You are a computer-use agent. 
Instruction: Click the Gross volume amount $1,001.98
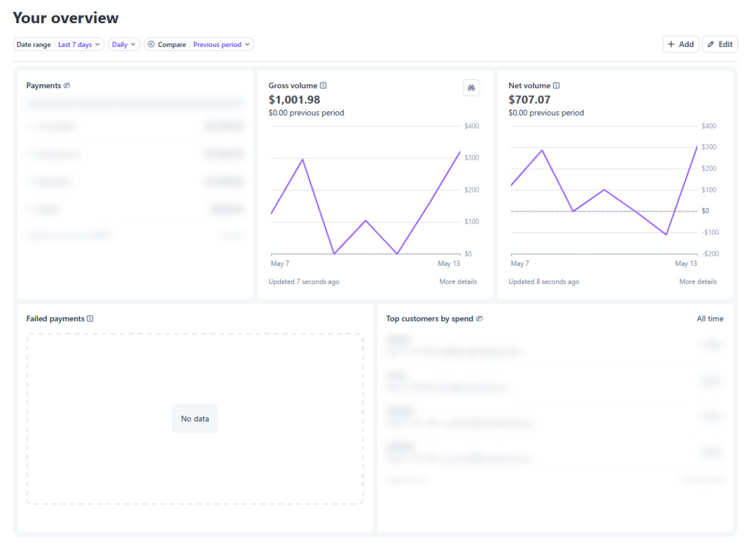pos(294,99)
